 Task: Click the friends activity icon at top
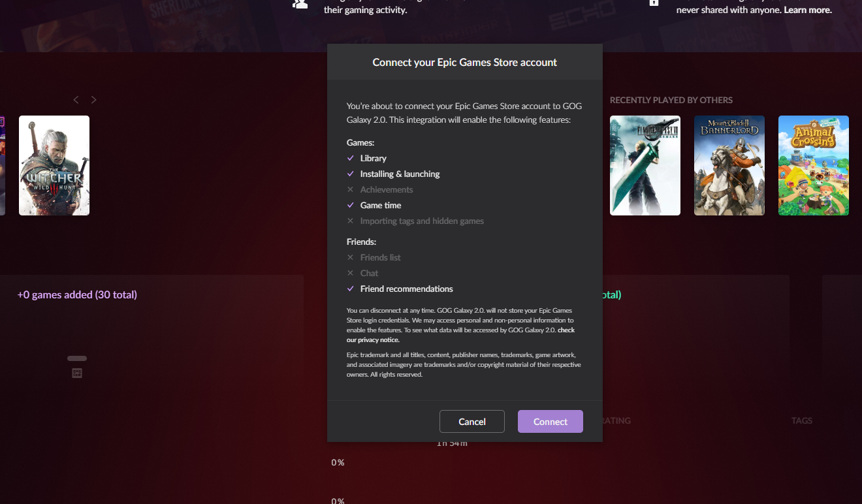tap(300, 3)
